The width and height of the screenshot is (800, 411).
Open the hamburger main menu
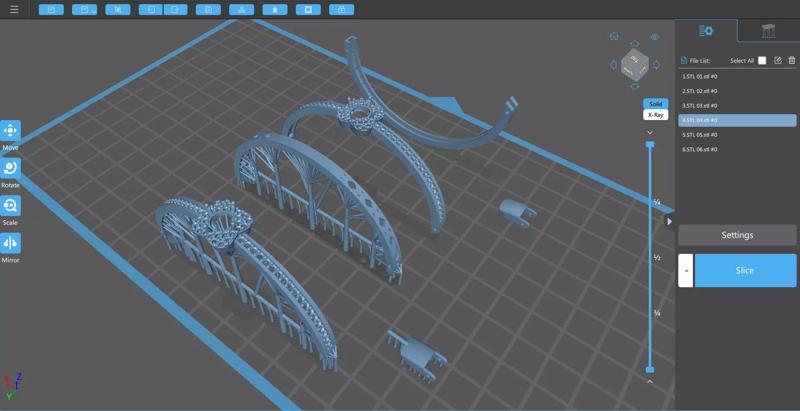point(14,9)
